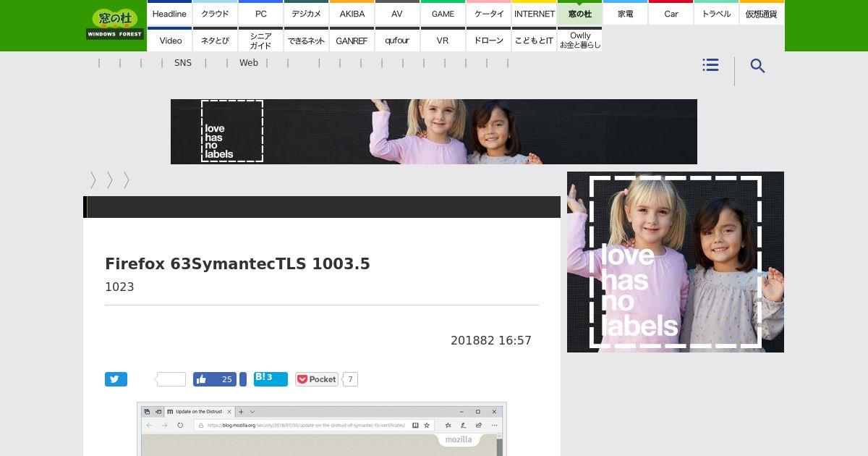Open the ドローン tab
The image size is (868, 456).
488,40
